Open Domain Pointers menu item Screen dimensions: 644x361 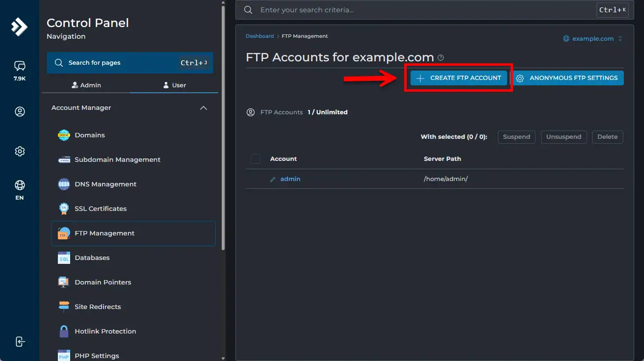click(x=133, y=282)
